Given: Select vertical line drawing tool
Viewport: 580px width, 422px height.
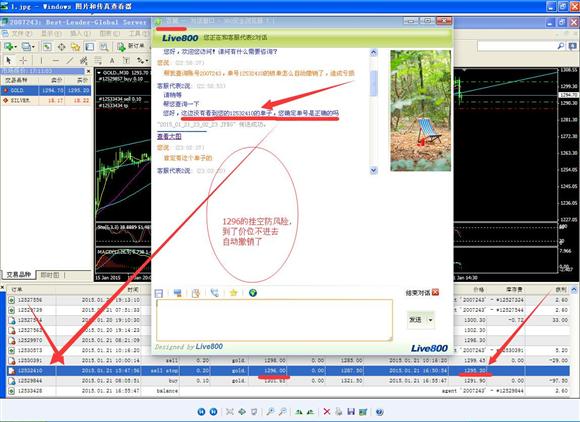Looking at the screenshot, I should click(x=41, y=60).
